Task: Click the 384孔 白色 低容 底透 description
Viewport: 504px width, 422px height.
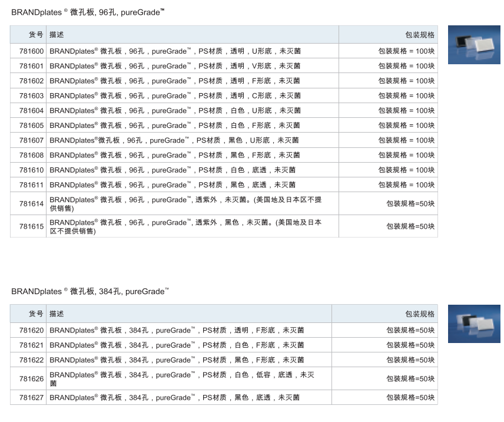Action: click(182, 379)
